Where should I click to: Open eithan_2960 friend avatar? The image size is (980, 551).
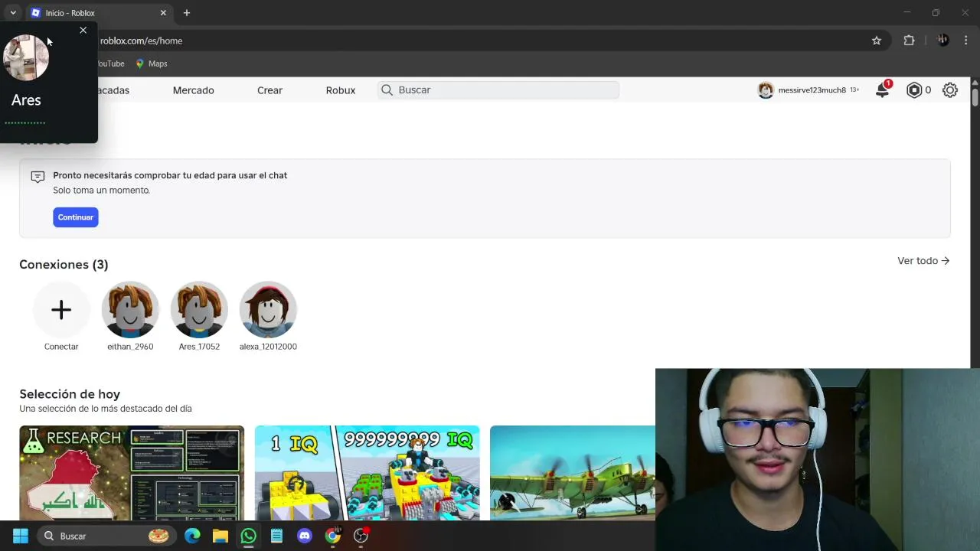(130, 310)
